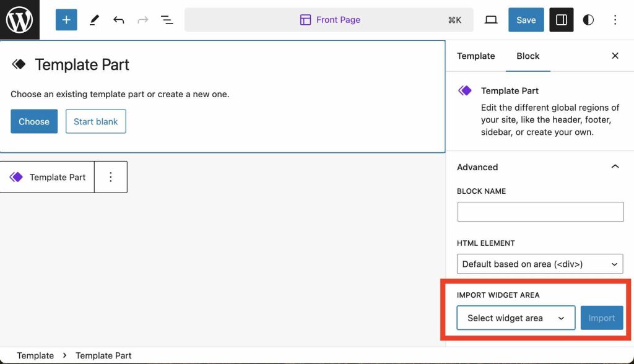This screenshot has width=634, height=364.
Task: Open the editor Options menu
Action: click(x=615, y=19)
